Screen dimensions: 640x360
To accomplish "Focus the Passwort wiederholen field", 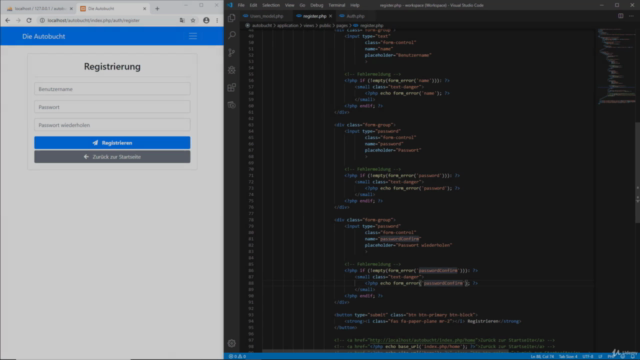I will click(112, 125).
